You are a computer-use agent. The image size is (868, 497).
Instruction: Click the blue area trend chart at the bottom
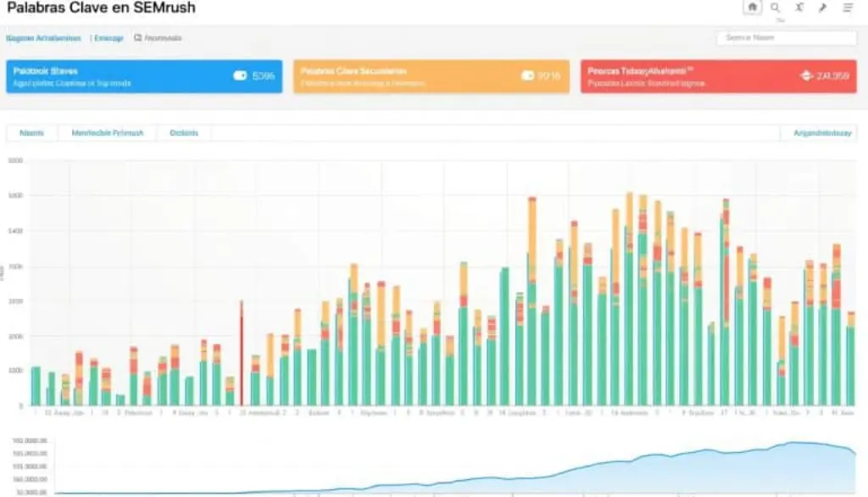tap(455, 467)
